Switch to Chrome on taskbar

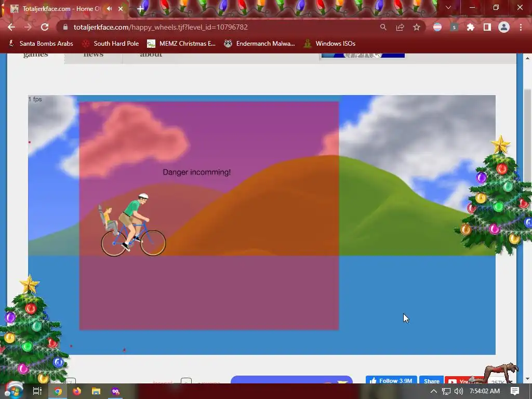(x=58, y=391)
